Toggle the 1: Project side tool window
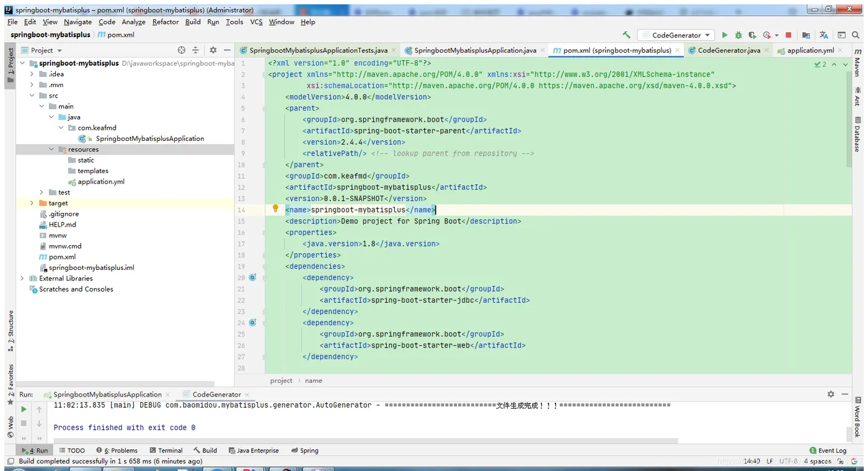The image size is (868, 471). (11, 66)
